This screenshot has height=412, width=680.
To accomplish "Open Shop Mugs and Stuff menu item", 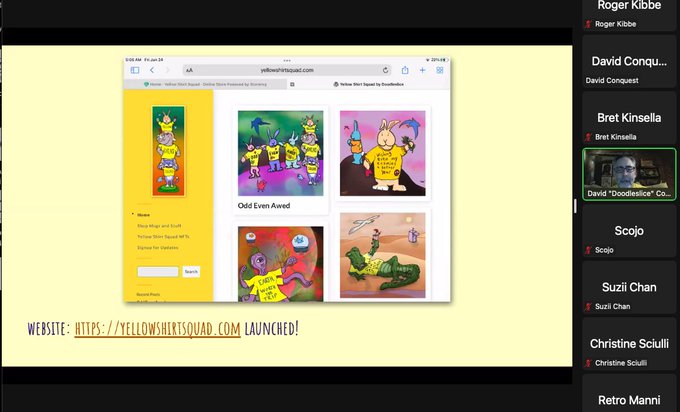I will (x=159, y=226).
